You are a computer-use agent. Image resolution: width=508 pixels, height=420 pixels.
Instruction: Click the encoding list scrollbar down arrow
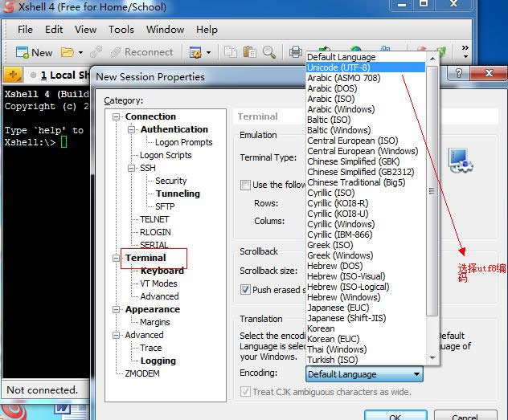pyautogui.click(x=432, y=359)
